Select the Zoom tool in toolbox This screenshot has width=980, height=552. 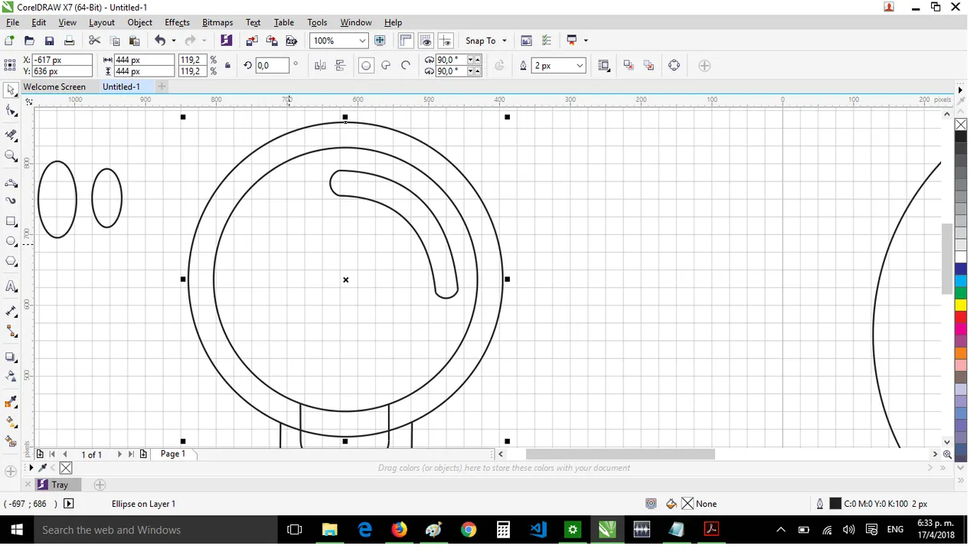tap(11, 156)
